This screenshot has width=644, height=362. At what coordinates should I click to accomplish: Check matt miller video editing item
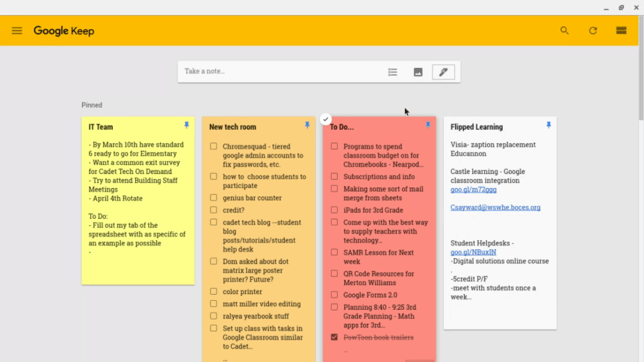pyautogui.click(x=214, y=304)
